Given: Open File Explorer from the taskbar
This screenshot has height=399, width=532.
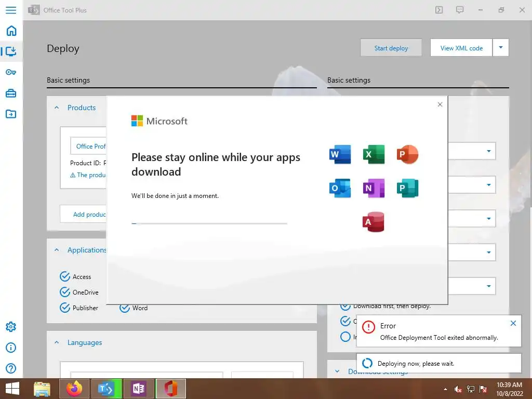Looking at the screenshot, I should [42, 389].
